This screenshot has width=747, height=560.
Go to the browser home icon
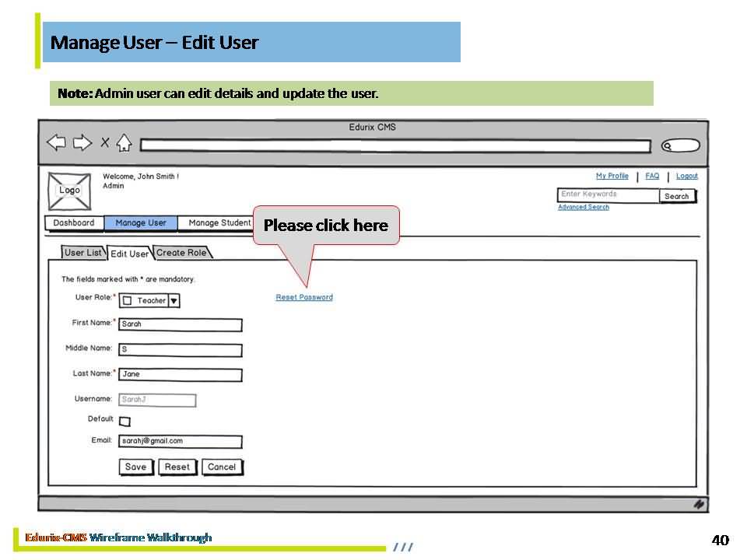(x=124, y=143)
